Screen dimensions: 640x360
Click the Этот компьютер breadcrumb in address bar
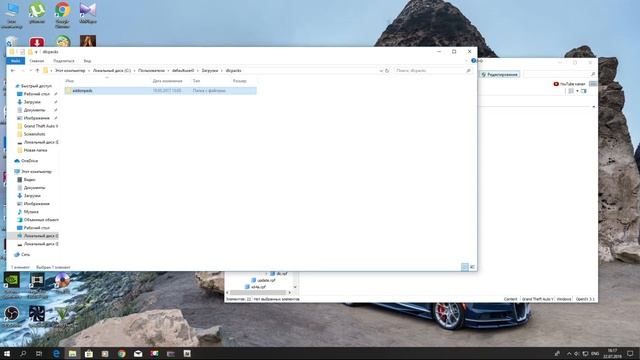(70, 71)
